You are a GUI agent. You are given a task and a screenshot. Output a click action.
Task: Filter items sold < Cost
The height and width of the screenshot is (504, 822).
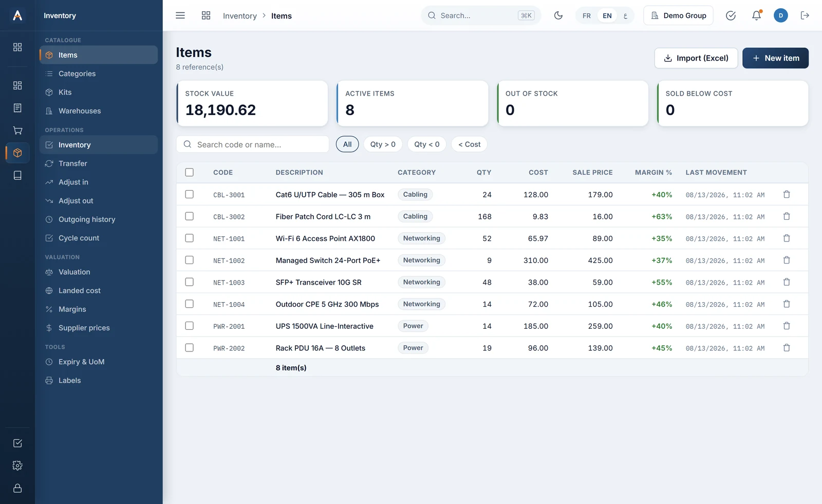point(469,144)
